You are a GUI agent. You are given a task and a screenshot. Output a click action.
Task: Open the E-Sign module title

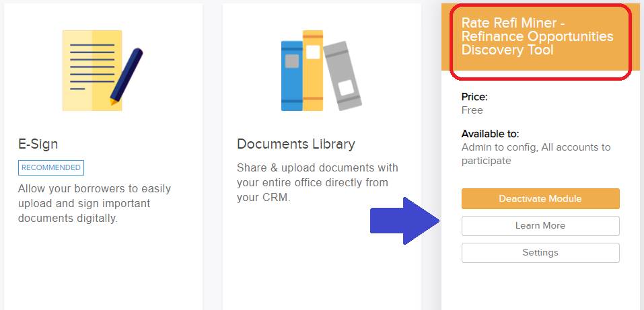pyautogui.click(x=38, y=144)
